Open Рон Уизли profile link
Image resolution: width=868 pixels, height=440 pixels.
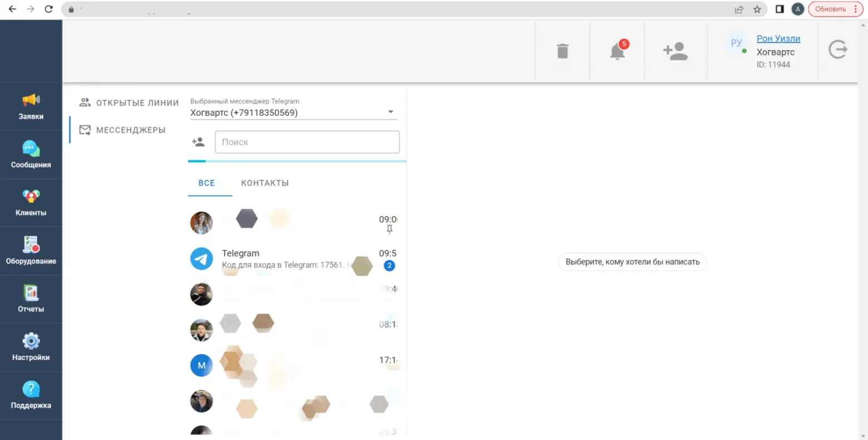click(778, 38)
